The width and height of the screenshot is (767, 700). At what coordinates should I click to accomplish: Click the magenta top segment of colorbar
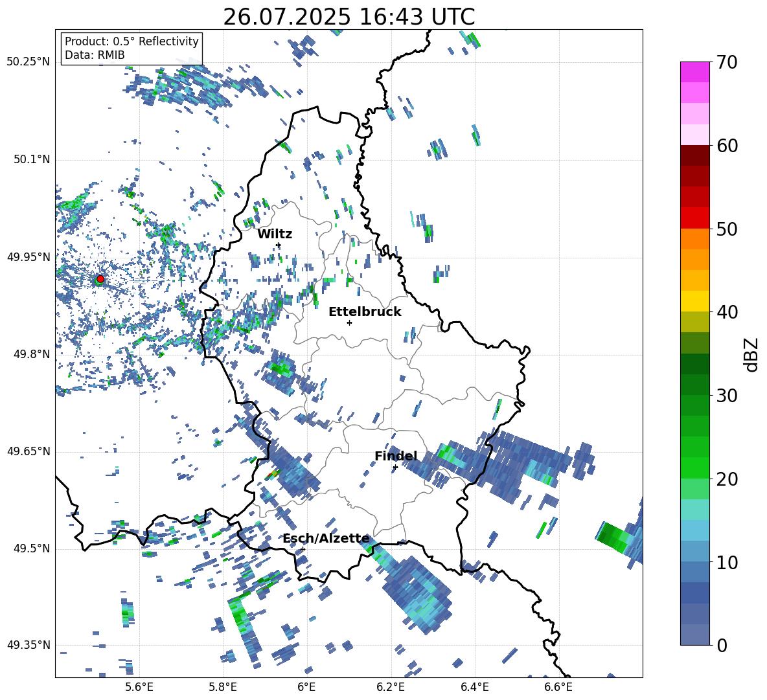(694, 72)
